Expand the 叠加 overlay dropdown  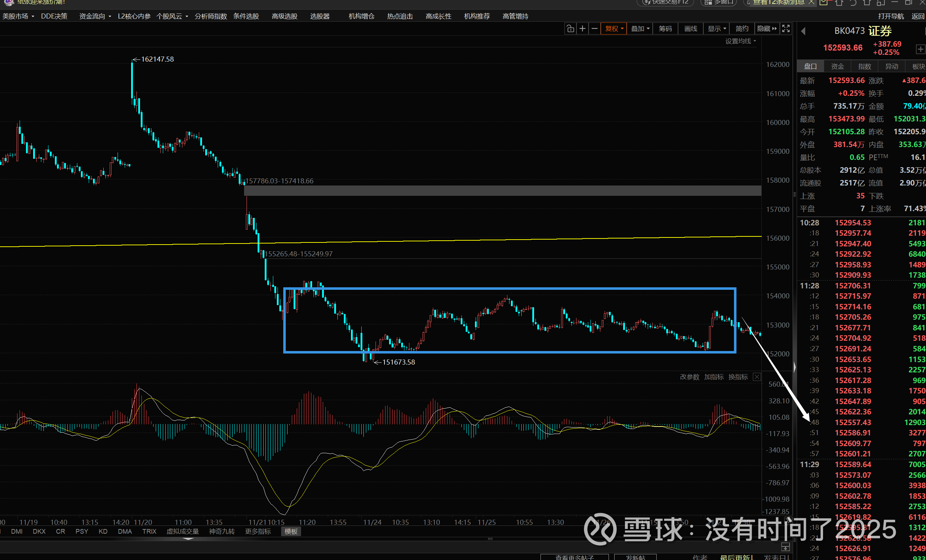640,28
